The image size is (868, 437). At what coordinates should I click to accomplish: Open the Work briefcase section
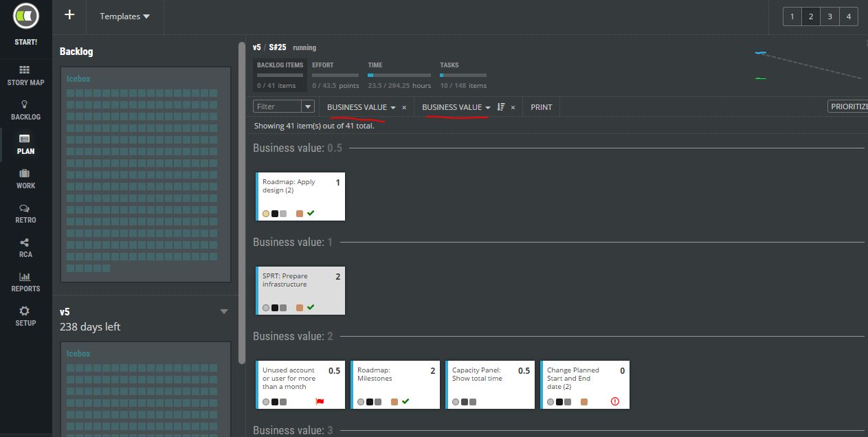(25, 179)
